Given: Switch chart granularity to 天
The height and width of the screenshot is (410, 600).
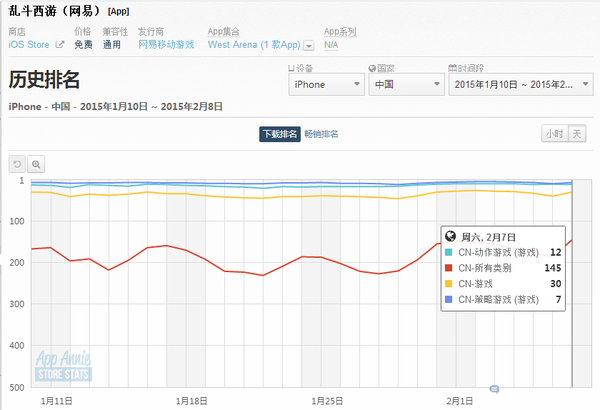Looking at the screenshot, I should [x=577, y=134].
